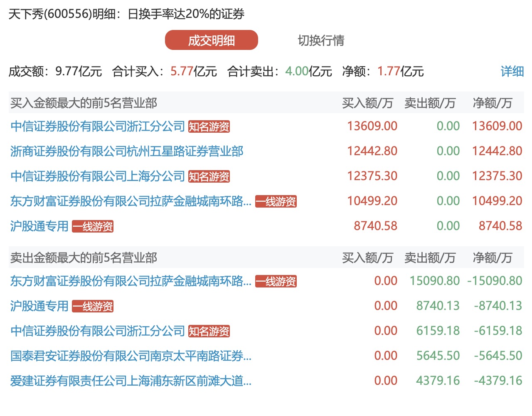Click 合计卖出 value 4.00亿元

(308, 71)
